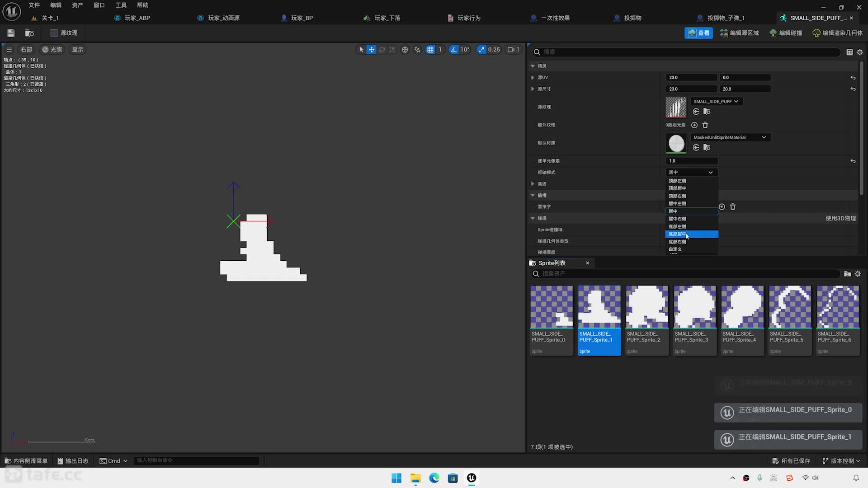Screen dimensions: 868x488
Task: Add element to 额外纹理 array
Action: [694, 125]
